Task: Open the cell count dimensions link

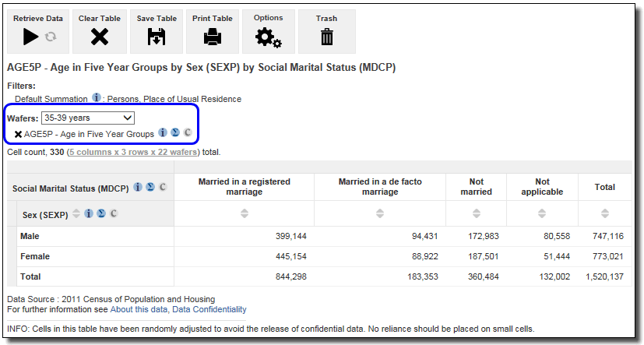Action: point(133,152)
